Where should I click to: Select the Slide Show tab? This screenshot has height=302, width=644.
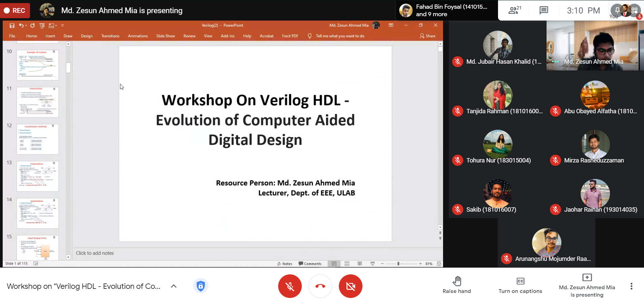point(166,36)
